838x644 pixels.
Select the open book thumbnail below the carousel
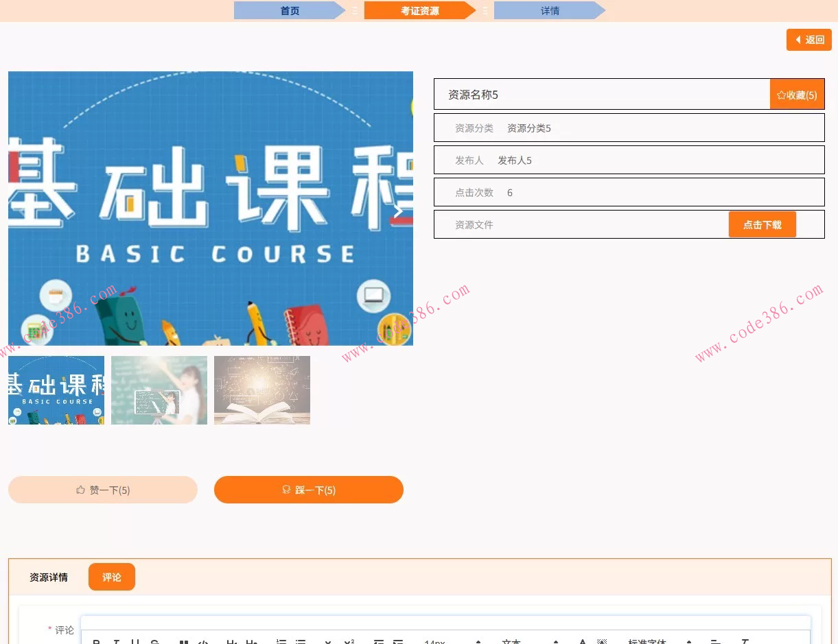pos(261,390)
